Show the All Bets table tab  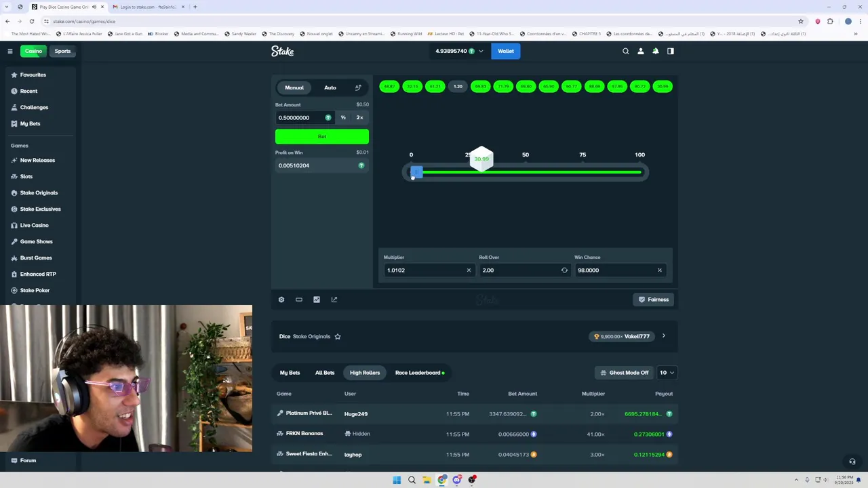325,373
